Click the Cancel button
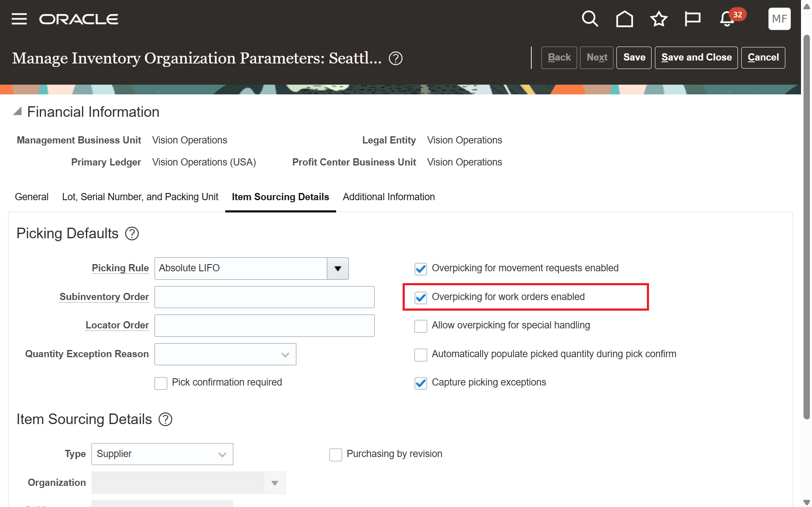Image resolution: width=812 pixels, height=507 pixels. coord(763,58)
